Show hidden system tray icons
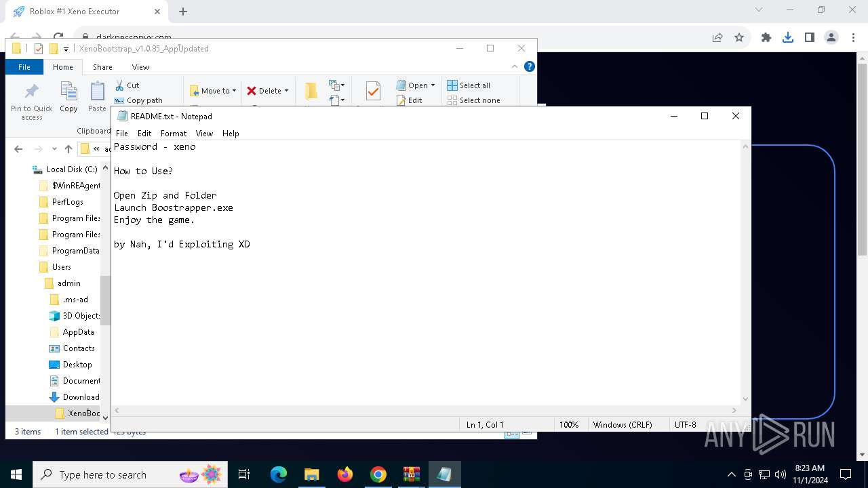This screenshot has width=868, height=488. 731,474
